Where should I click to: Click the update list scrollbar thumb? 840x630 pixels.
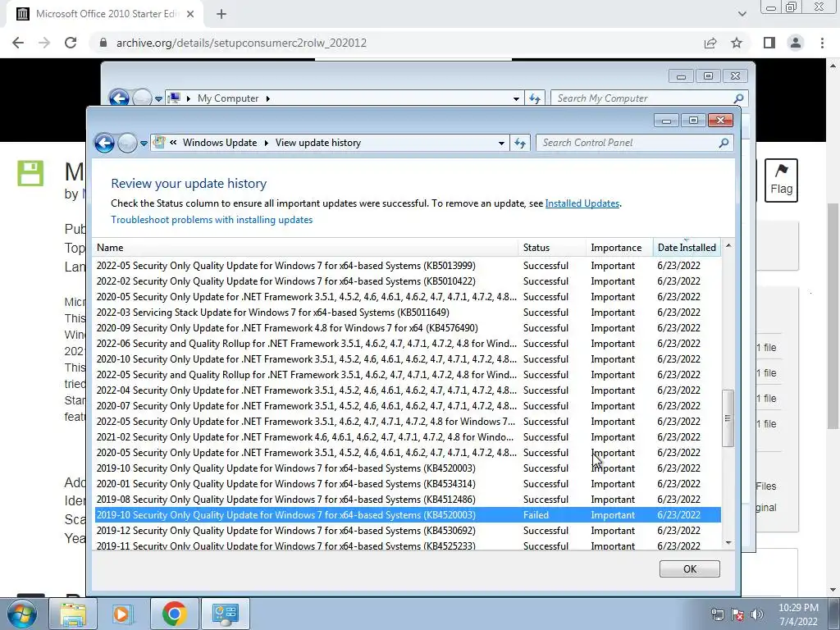tap(728, 418)
